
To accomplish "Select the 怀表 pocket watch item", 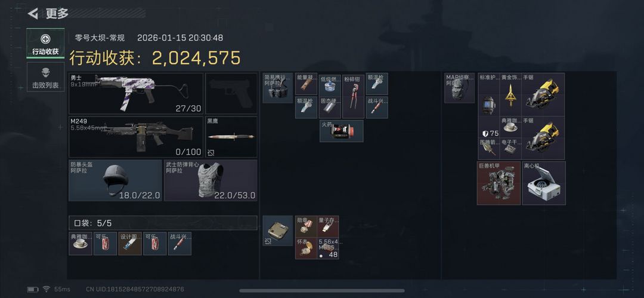I will pyautogui.click(x=306, y=248).
